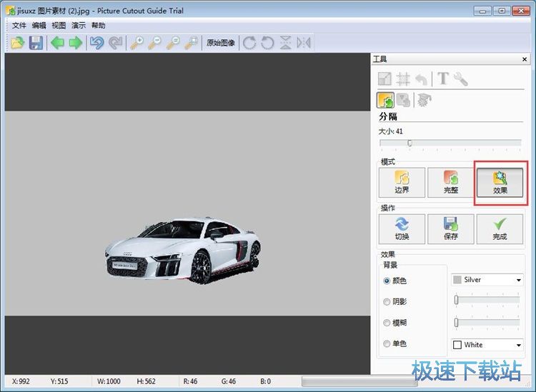
Task: Click the open file folder icon
Action: (x=18, y=43)
